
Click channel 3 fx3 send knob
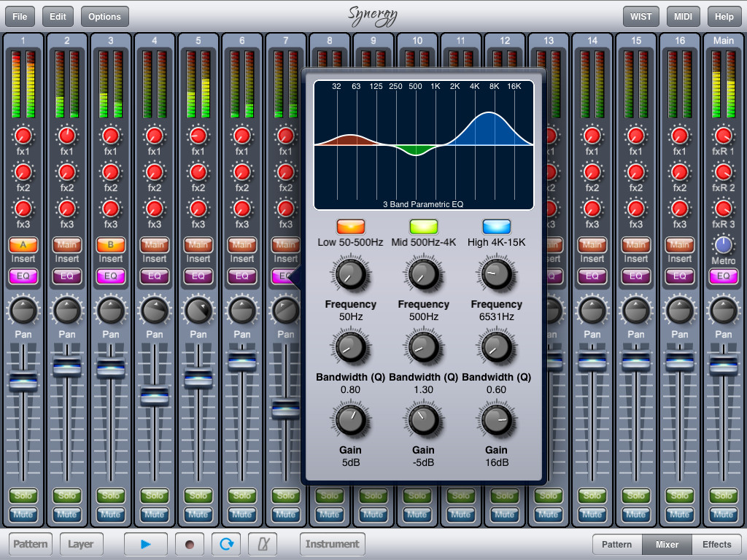pyautogui.click(x=111, y=208)
